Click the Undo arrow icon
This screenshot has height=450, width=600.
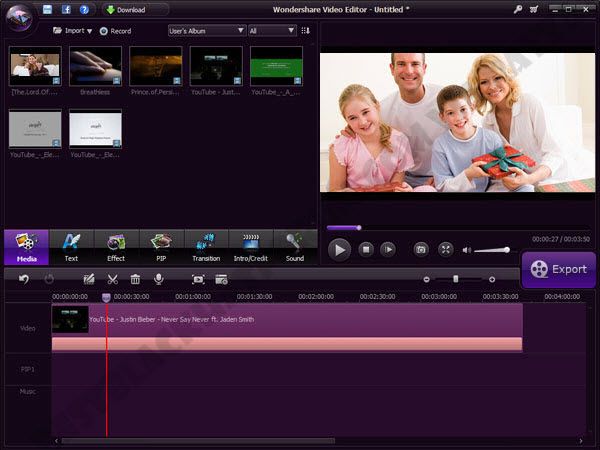pyautogui.click(x=24, y=279)
